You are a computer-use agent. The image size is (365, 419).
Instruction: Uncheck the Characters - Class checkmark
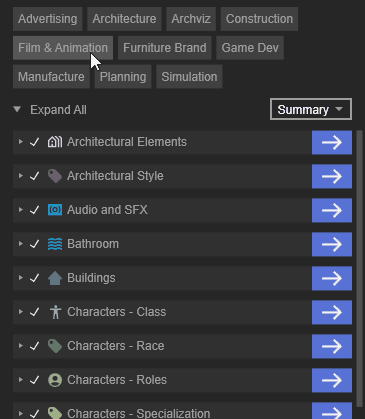pos(35,312)
